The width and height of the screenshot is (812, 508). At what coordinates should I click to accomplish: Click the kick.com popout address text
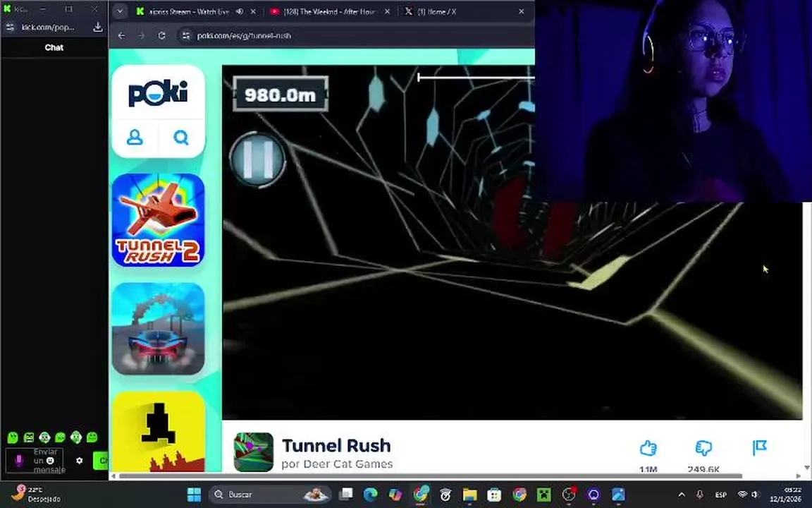tap(48, 27)
